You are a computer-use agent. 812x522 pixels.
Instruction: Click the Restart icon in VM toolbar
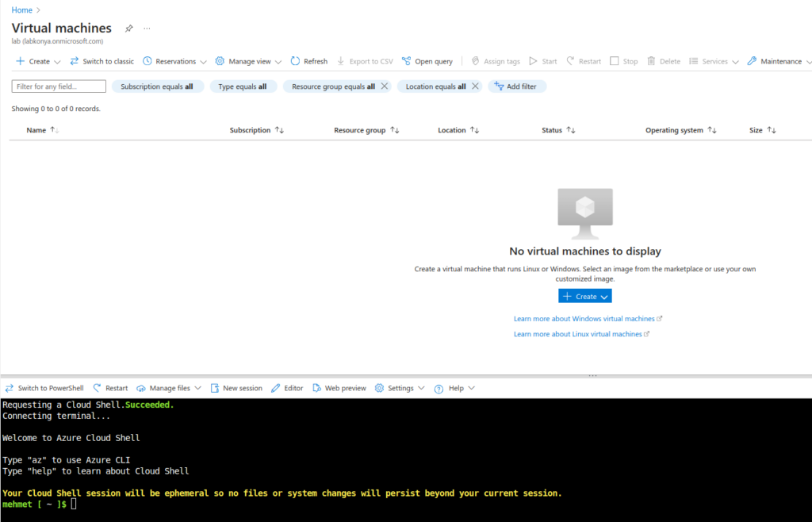pyautogui.click(x=570, y=61)
